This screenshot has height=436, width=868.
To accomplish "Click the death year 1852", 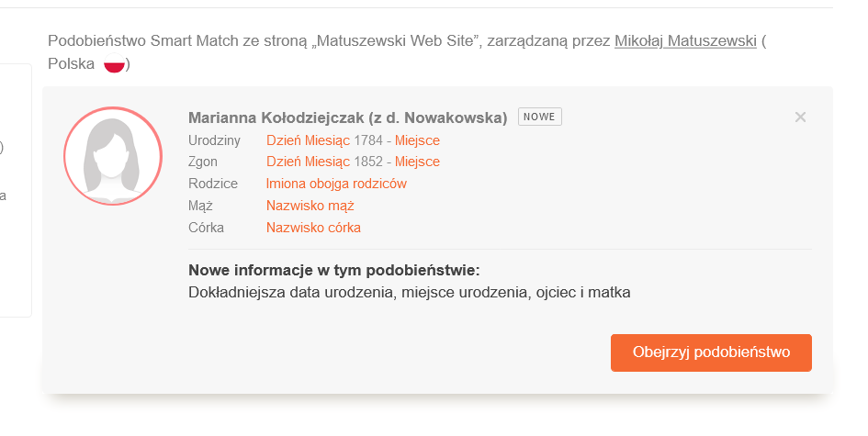I will [x=368, y=162].
